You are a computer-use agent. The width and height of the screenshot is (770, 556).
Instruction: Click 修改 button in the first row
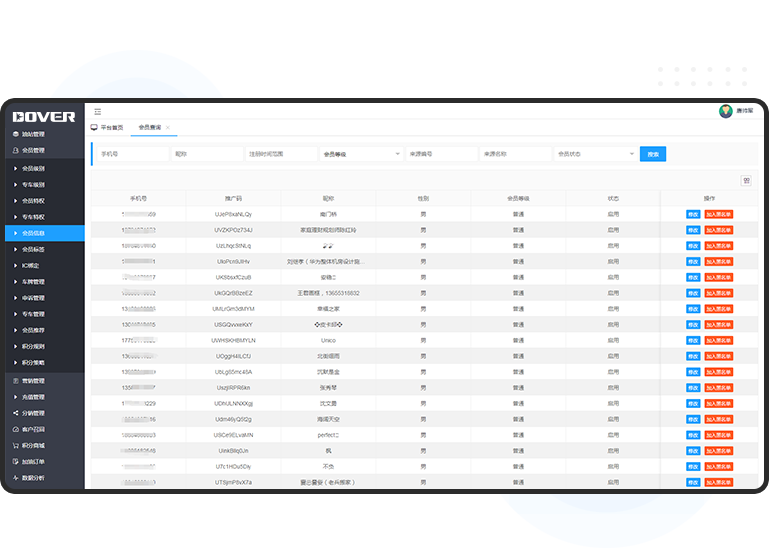(692, 214)
